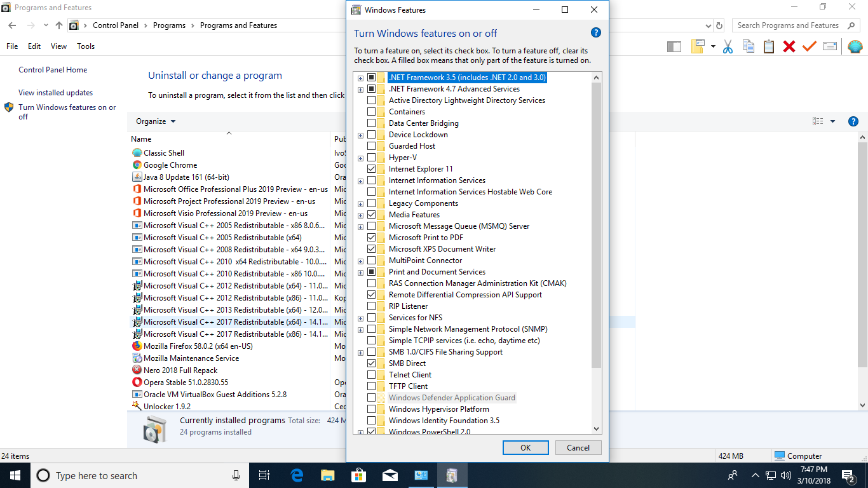Uncheck the Microsoft Print to PDF checkbox
The width and height of the screenshot is (868, 488).
click(372, 238)
